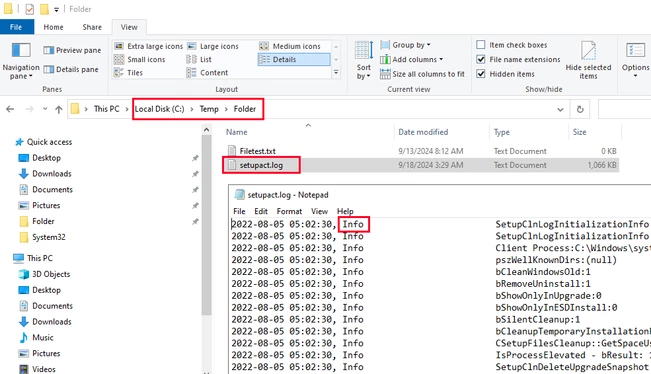Select Large icons layout
This screenshot has width=651, height=374.
click(213, 46)
